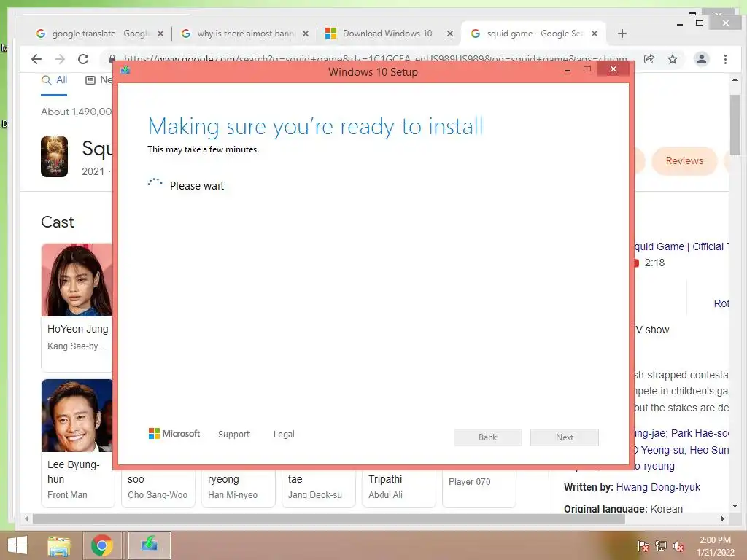Close the google translate tab
This screenshot has width=747, height=560.
click(x=160, y=34)
